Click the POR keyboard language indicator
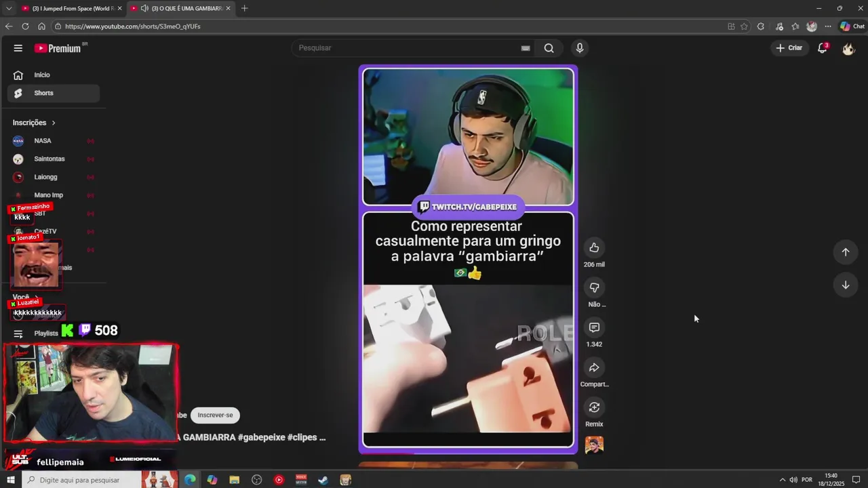868x488 pixels. tap(807, 480)
